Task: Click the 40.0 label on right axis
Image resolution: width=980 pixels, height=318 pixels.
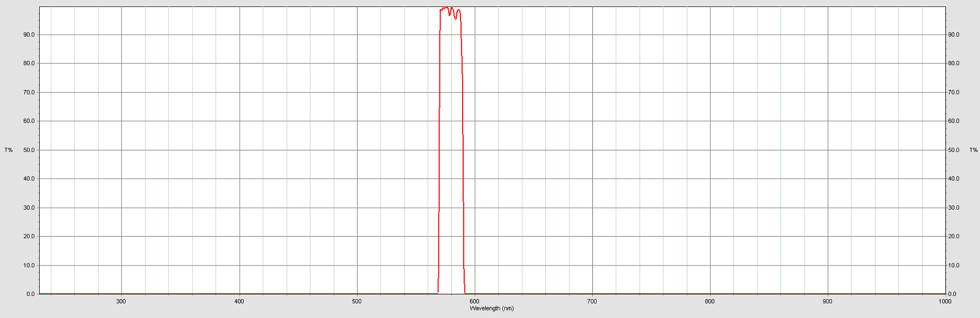Action: tap(954, 179)
